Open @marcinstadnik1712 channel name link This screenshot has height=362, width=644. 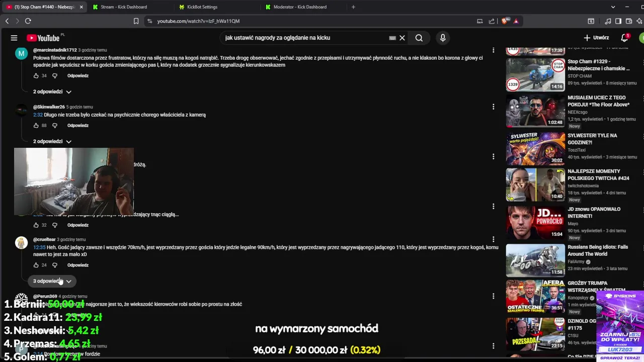[55, 50]
